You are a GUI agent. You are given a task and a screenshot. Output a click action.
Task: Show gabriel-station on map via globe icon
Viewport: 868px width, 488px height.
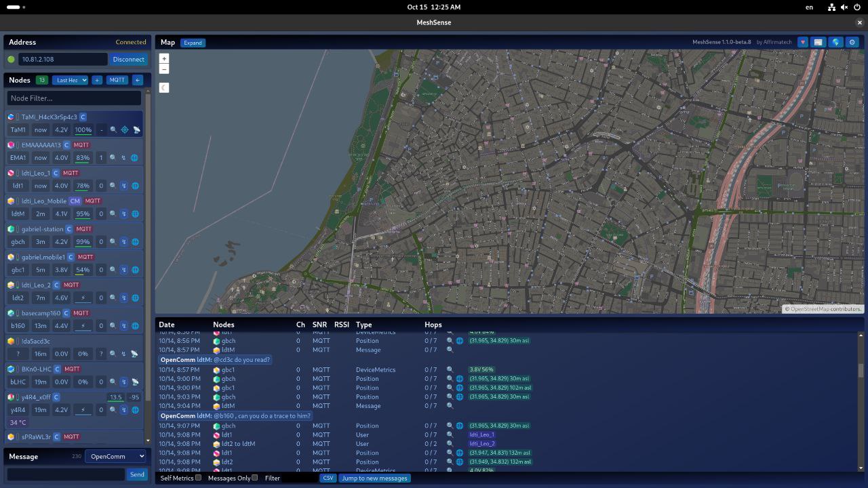click(x=135, y=242)
